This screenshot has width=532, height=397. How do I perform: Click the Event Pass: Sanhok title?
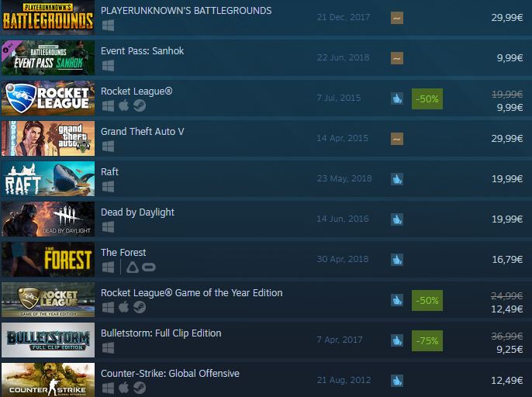click(142, 51)
